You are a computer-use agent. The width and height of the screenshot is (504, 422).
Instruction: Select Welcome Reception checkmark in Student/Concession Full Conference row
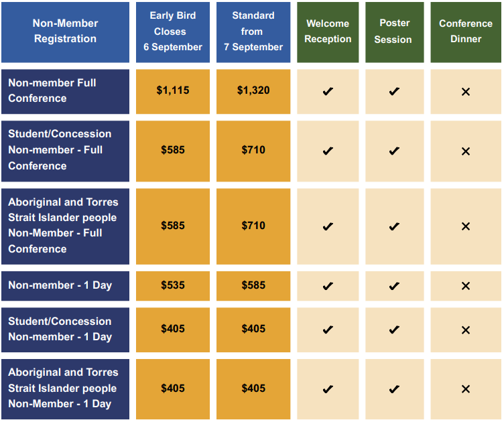[328, 151]
